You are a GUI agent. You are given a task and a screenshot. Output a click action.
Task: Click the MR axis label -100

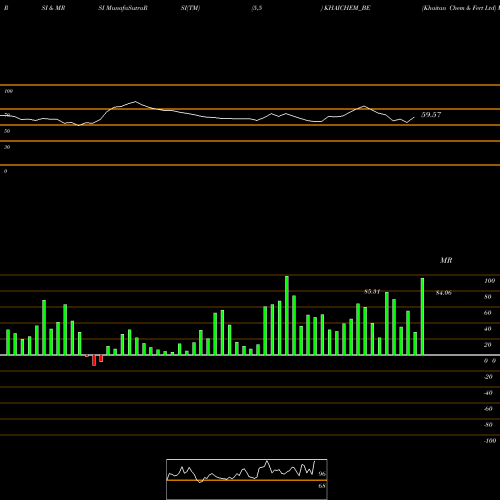click(490, 441)
